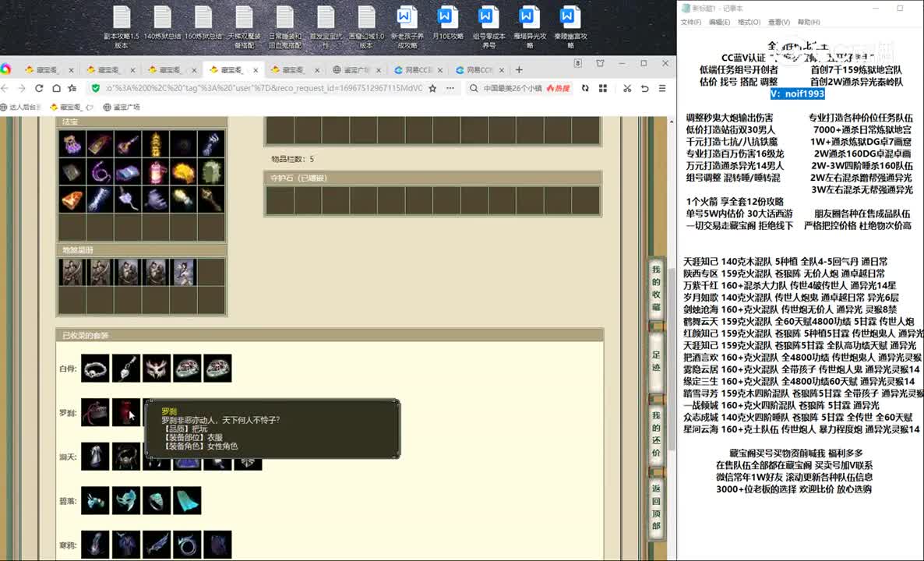Open the 组号零成本养号 desktop document

488,26
